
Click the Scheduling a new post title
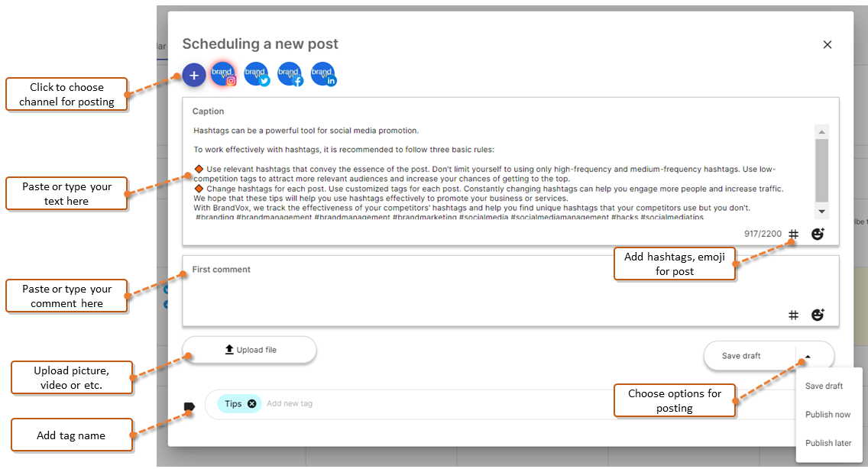[x=261, y=44]
